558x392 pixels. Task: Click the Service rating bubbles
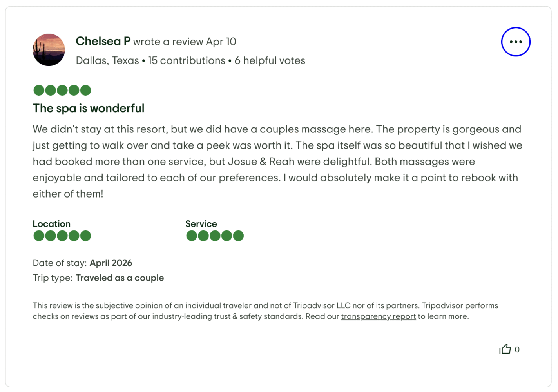pyautogui.click(x=215, y=236)
